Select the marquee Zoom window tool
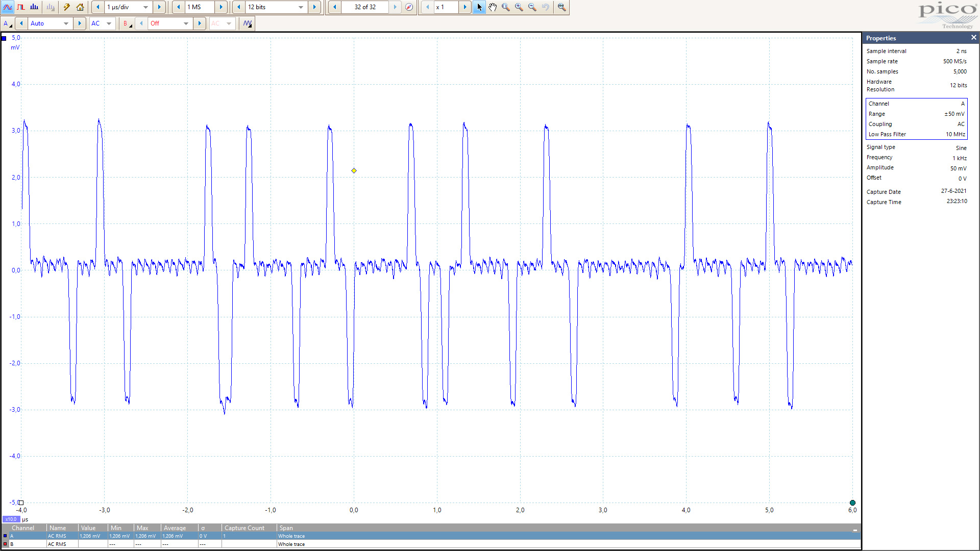The width and height of the screenshot is (980, 551). (x=505, y=7)
